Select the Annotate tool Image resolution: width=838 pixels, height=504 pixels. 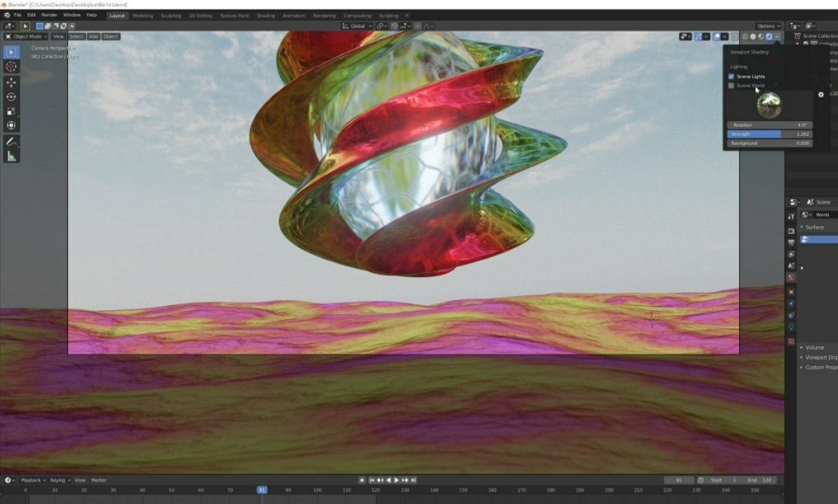click(11, 141)
